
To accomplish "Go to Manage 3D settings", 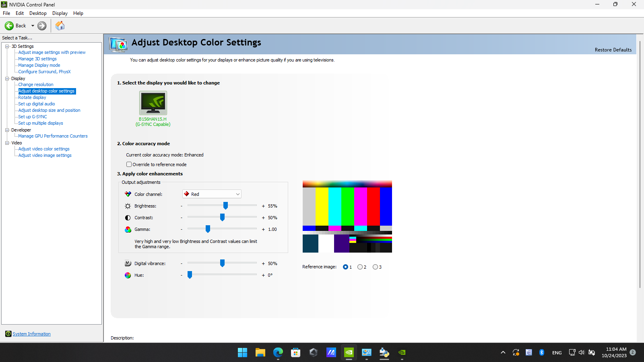I will (x=37, y=59).
